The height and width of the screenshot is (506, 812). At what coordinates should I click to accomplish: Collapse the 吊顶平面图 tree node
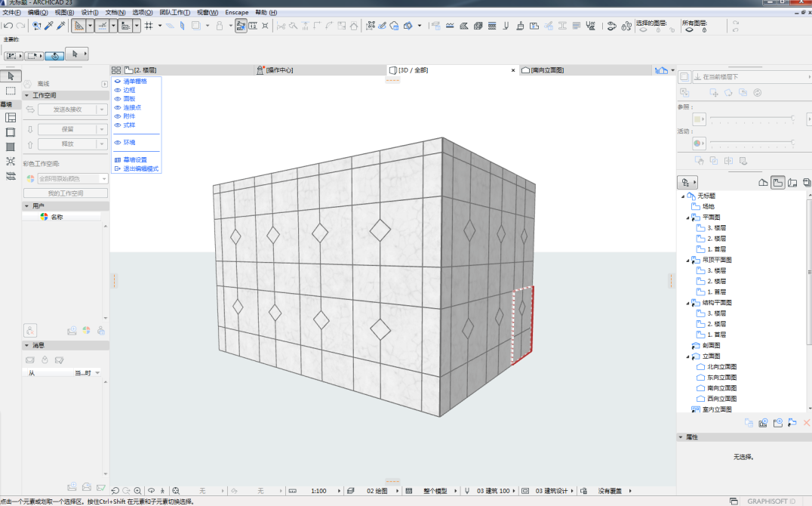[687, 261]
